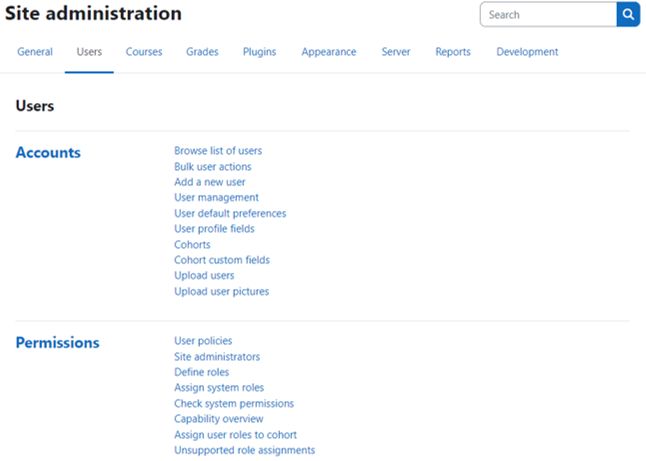Open User default preferences

tap(230, 213)
